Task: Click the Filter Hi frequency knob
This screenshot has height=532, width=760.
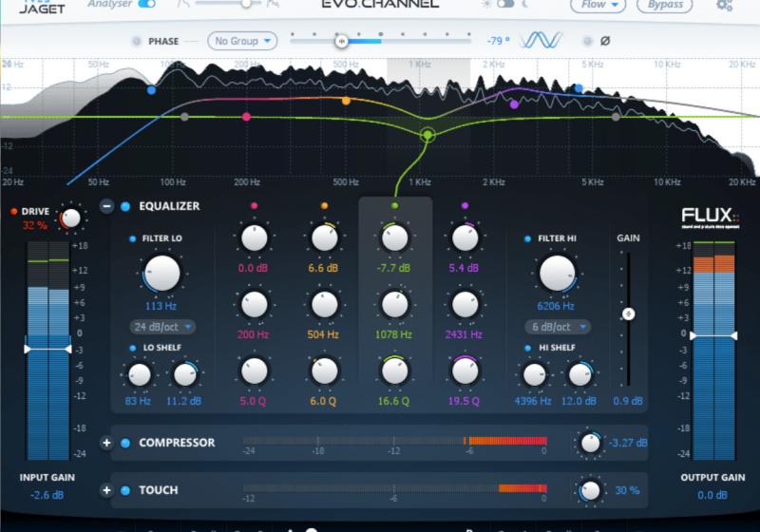Action: 557,274
